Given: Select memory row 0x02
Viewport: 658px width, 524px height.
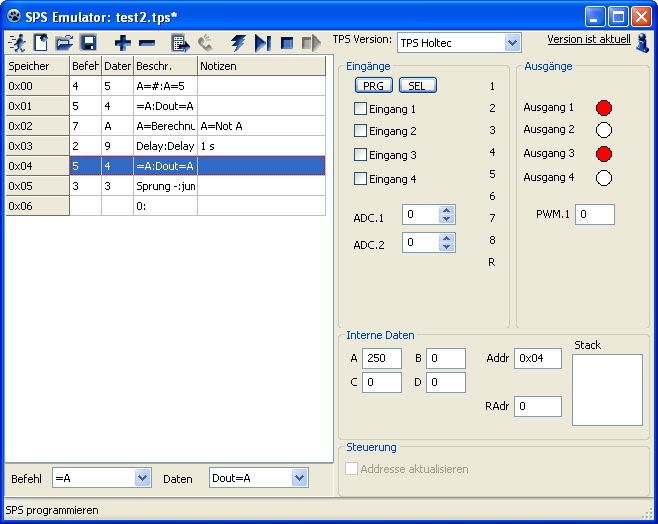Looking at the screenshot, I should point(35,126).
